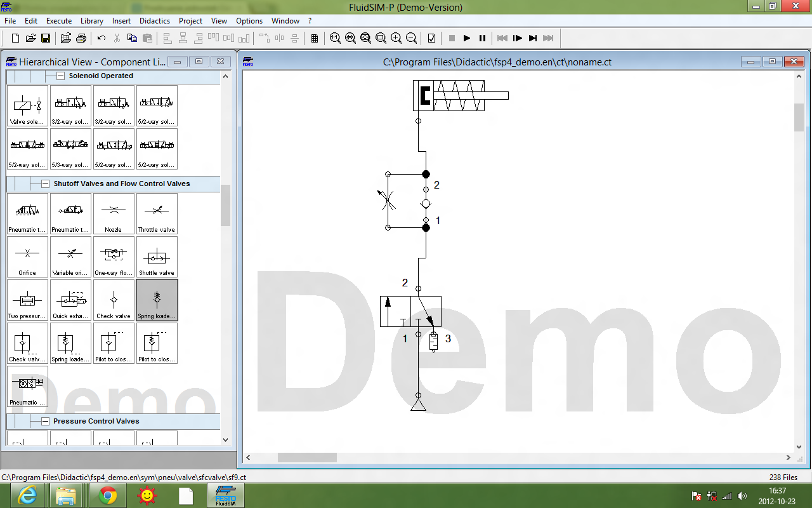Select the Shuttle valve component
Viewport: 812px width, 508px height.
coord(157,257)
